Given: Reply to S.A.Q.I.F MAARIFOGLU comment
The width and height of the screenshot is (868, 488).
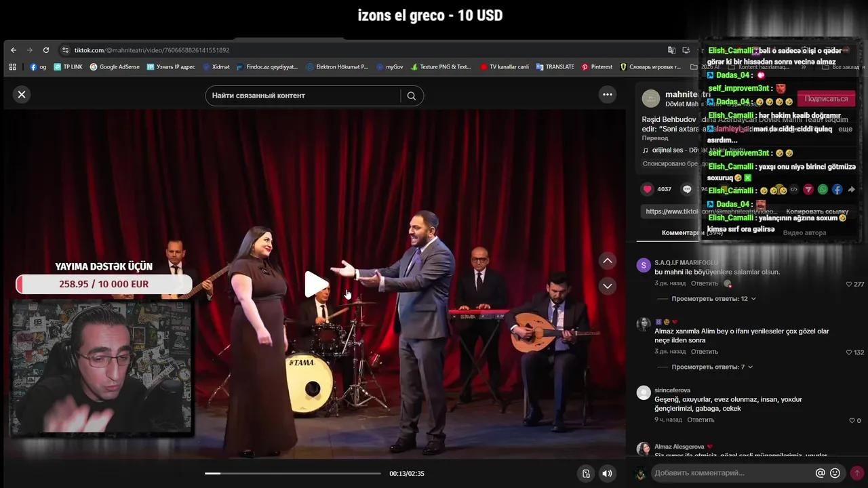Looking at the screenshot, I should click(705, 283).
